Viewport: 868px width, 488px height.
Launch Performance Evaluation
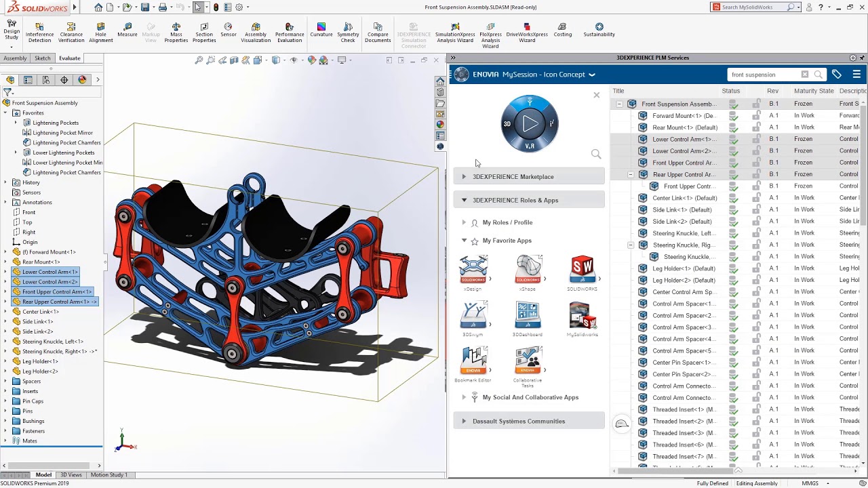click(x=290, y=33)
